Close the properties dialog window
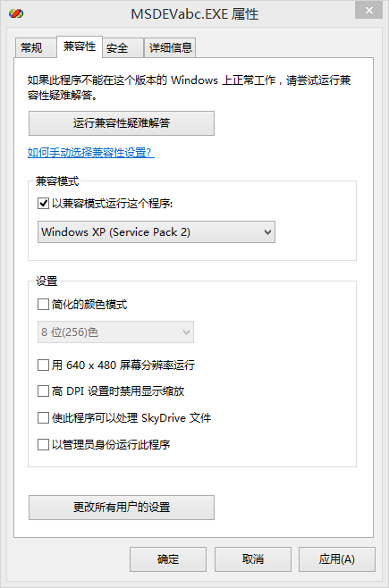 click(368, 11)
